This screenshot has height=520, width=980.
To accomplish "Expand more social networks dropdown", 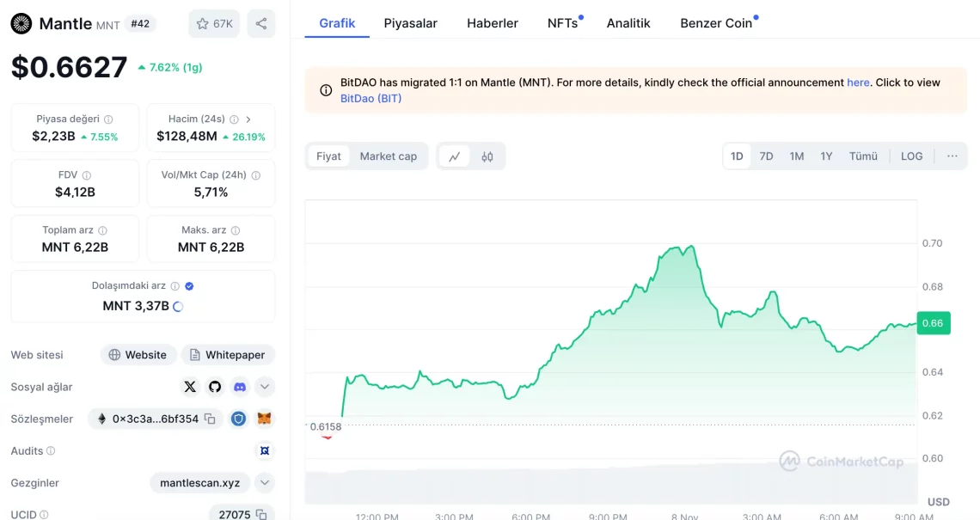I will pyautogui.click(x=265, y=387).
